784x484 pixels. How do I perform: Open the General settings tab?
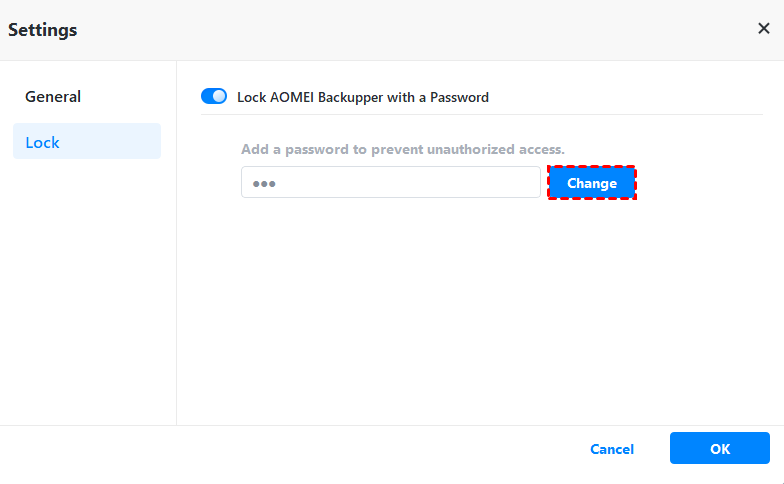53,97
